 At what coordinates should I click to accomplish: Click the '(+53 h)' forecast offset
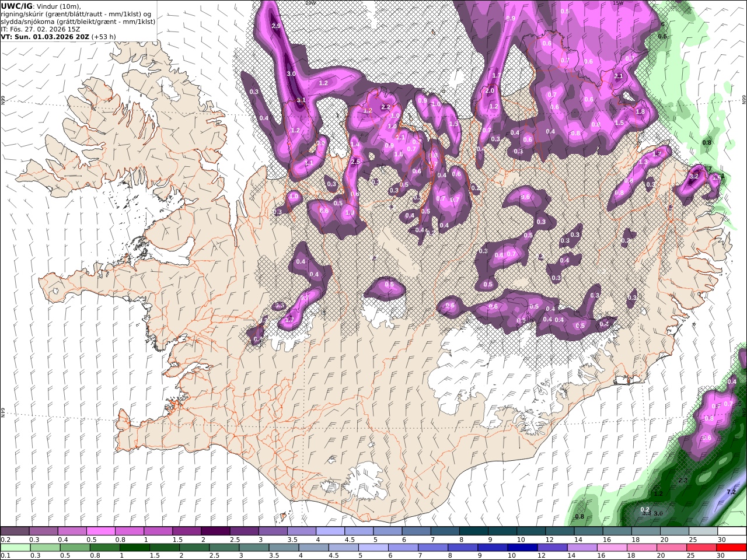[x=104, y=36]
